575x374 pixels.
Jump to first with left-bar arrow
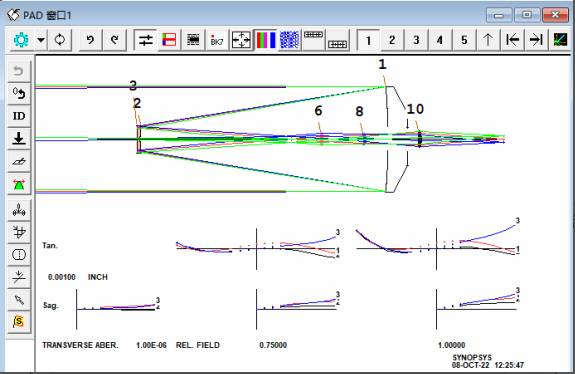pyautogui.click(x=512, y=40)
